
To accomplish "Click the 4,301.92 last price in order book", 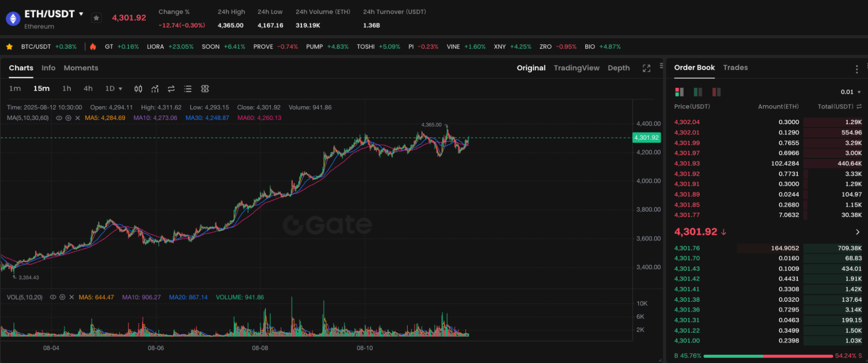I will (x=695, y=232).
